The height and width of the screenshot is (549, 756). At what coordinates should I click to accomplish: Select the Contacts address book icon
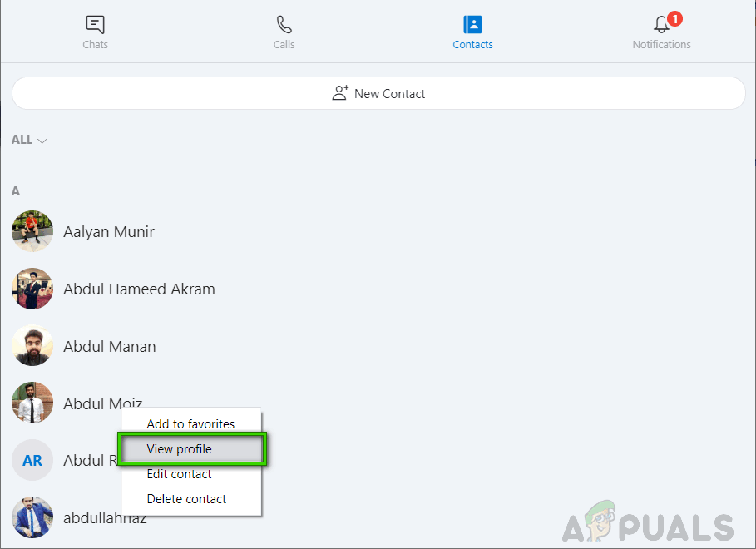472,24
